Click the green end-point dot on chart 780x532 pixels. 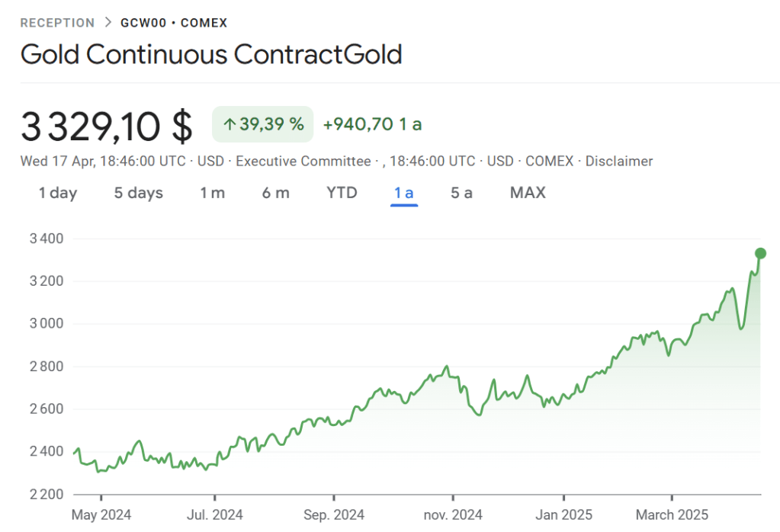(x=760, y=254)
